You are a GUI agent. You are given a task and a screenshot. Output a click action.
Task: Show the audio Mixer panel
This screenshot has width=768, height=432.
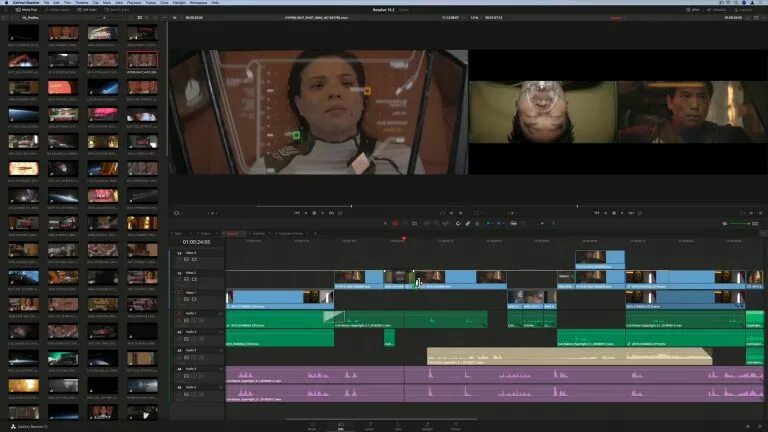(x=693, y=10)
